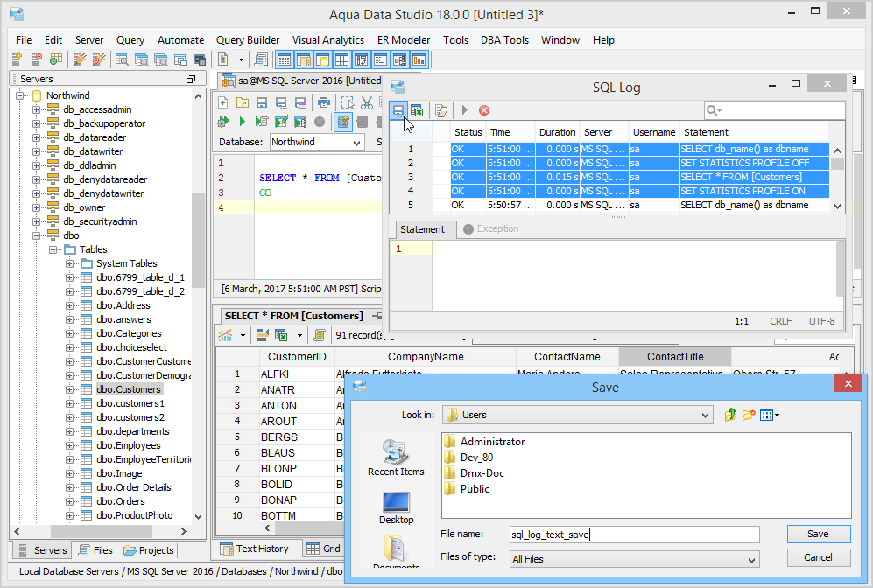Switch to the Text History tab
Image resolution: width=873 pixels, height=588 pixels.
pyautogui.click(x=254, y=549)
